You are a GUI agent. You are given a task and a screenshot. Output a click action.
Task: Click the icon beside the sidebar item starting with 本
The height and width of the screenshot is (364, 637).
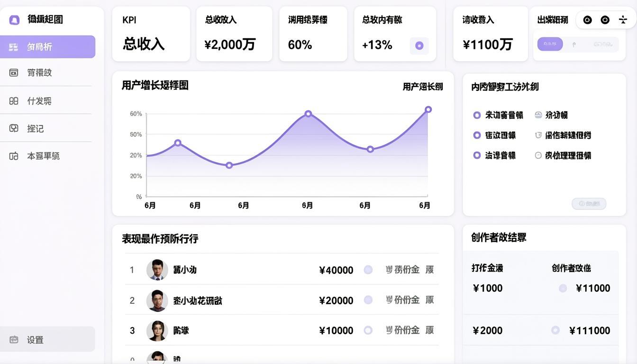pos(14,156)
